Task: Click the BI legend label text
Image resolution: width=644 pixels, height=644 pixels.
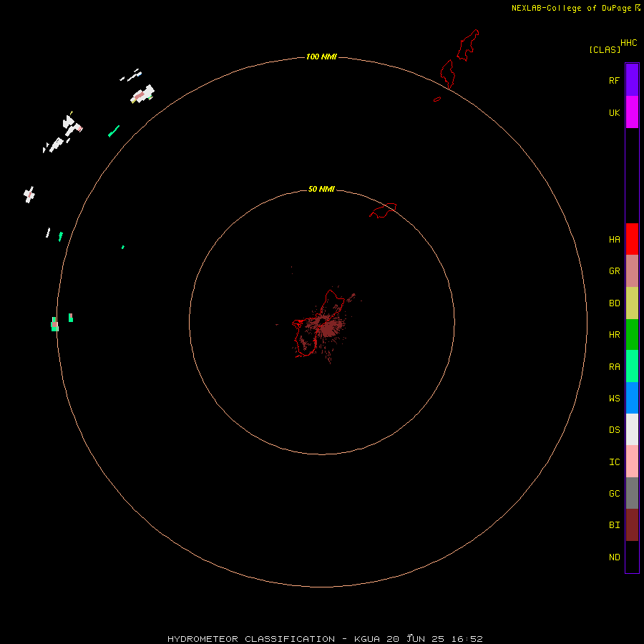Action: pyautogui.click(x=615, y=525)
